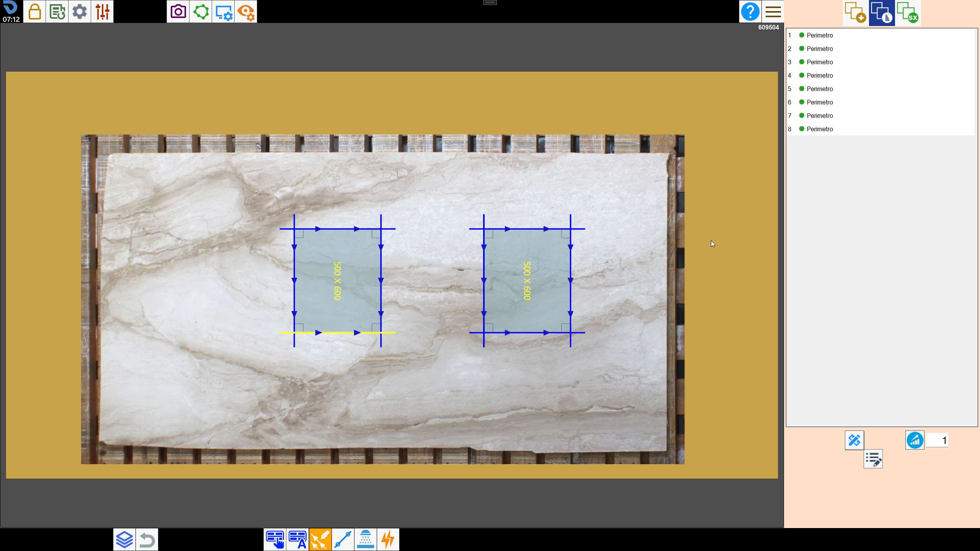Open the hamburger menu
Screen dimensions: 980x551
click(773, 11)
